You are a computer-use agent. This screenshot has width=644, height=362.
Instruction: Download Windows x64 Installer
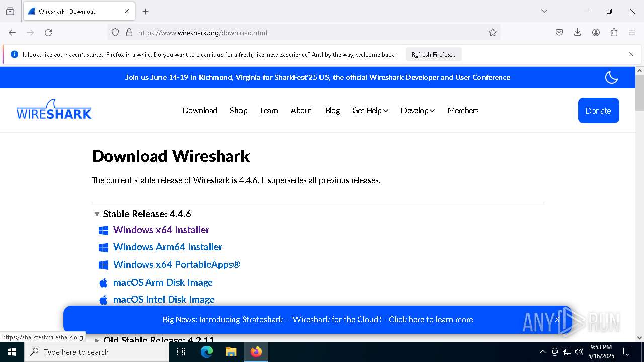(x=161, y=230)
